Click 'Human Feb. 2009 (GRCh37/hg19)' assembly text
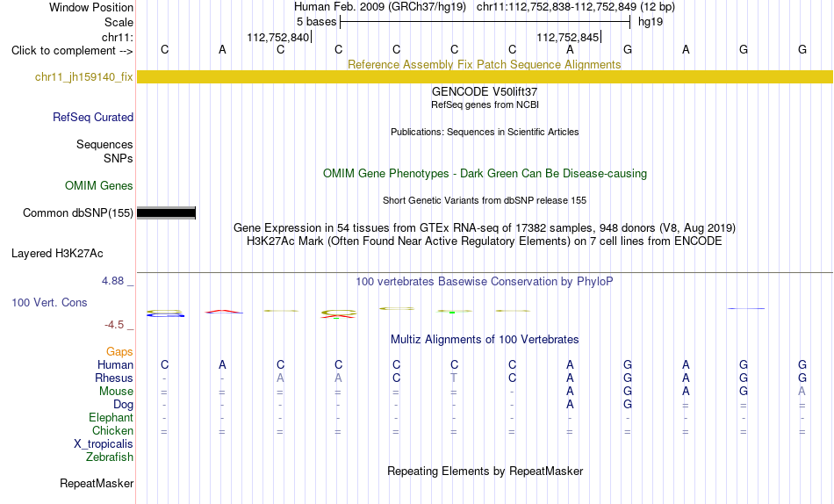 click(x=380, y=7)
